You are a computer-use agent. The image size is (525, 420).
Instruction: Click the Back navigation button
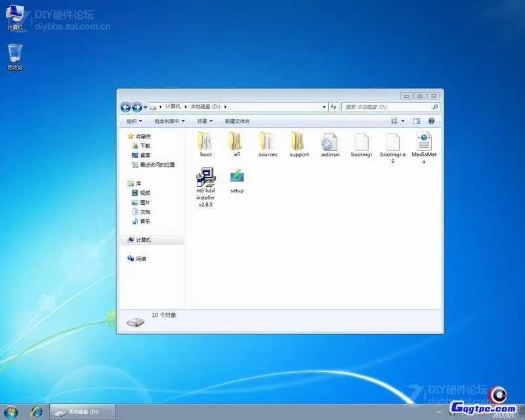pos(125,107)
